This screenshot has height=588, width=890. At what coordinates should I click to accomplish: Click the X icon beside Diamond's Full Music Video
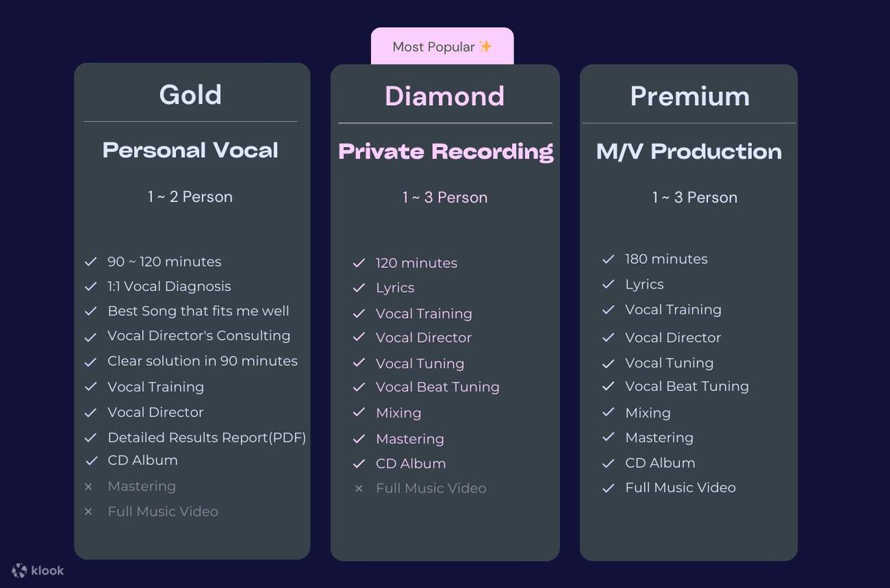(358, 488)
